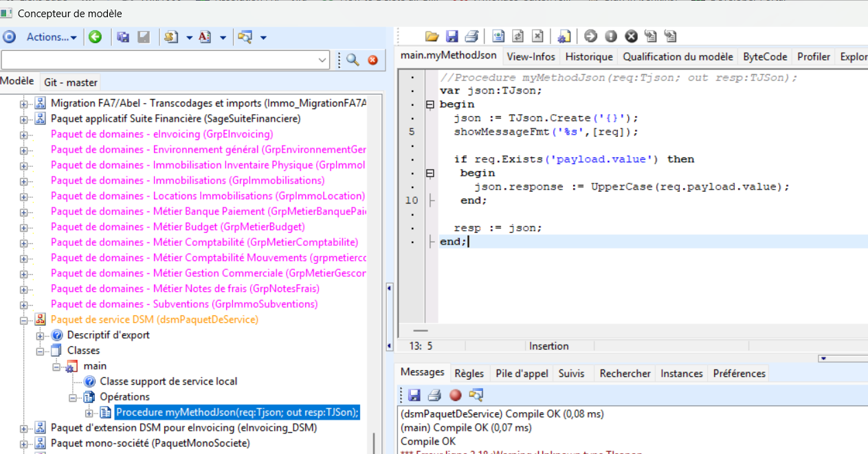Clear the search with the red X icon
The image size is (868, 454).
373,60
